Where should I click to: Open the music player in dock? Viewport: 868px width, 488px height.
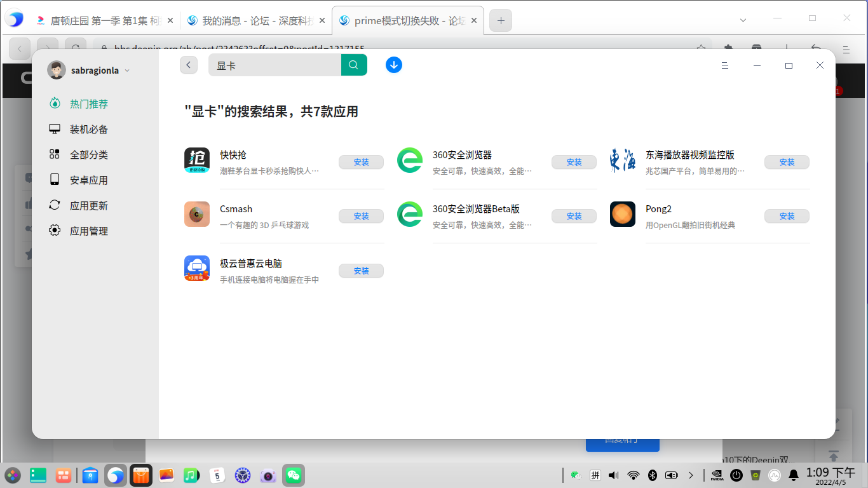pos(191,475)
